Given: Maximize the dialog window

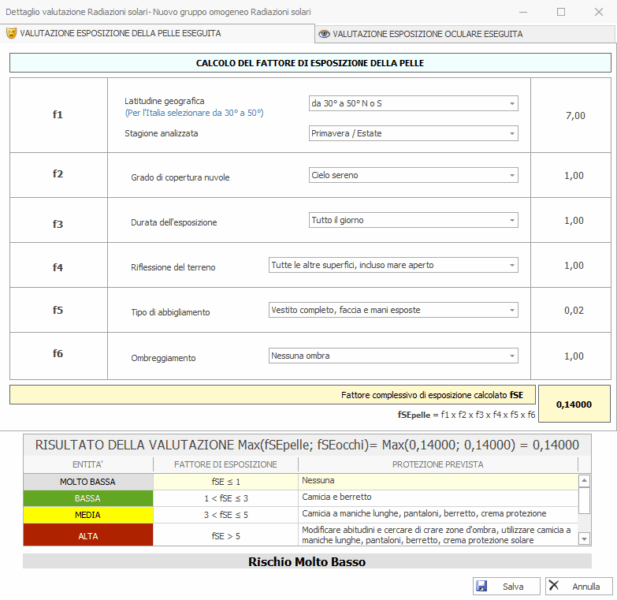Looking at the screenshot, I should pyautogui.click(x=561, y=12).
